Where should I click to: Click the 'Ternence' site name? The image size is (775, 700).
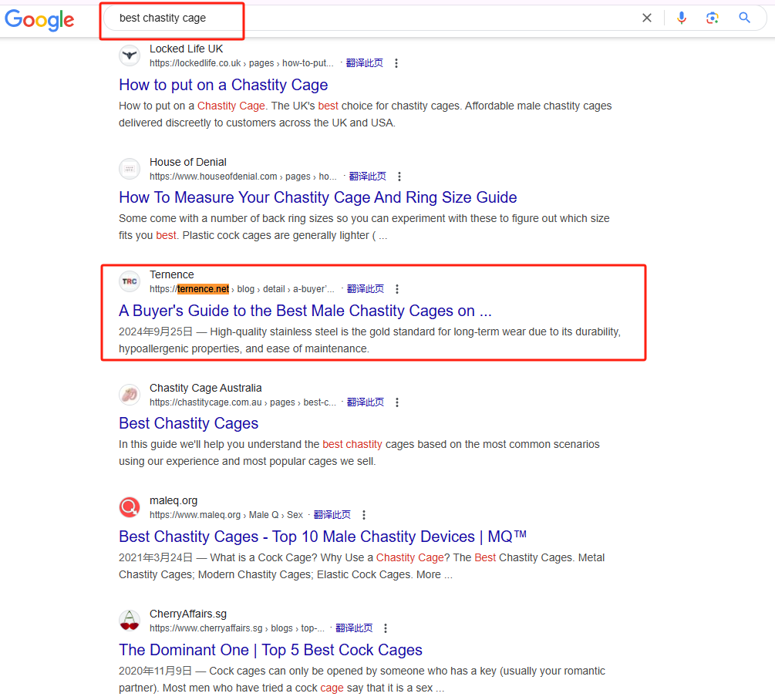(171, 274)
